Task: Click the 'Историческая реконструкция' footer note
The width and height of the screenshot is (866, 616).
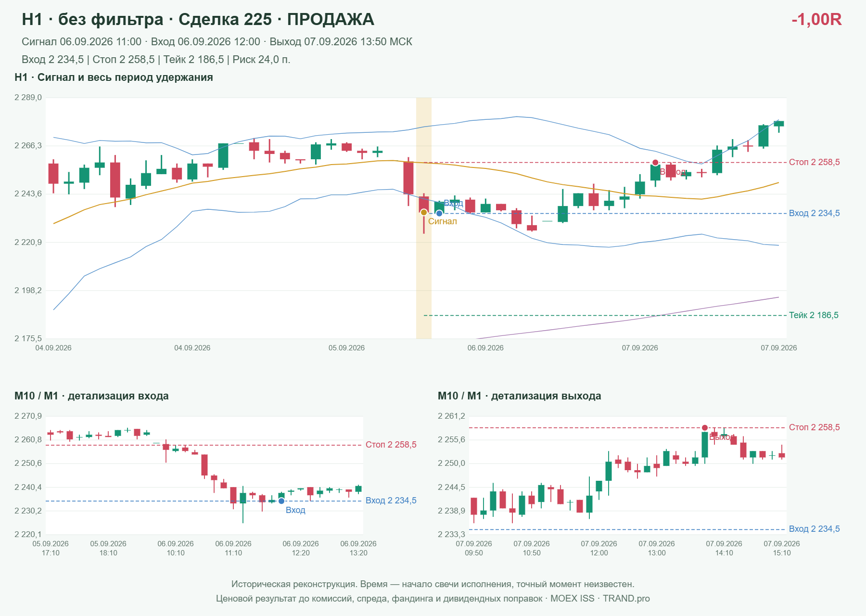Action: (433, 584)
